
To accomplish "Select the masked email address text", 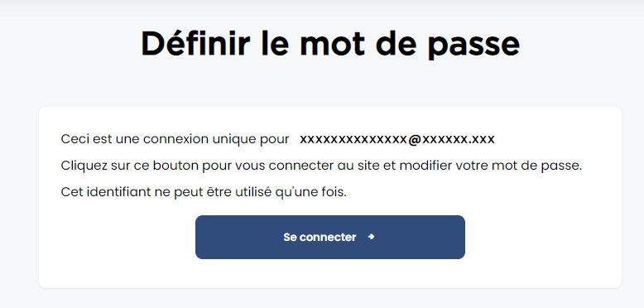I will [397, 139].
